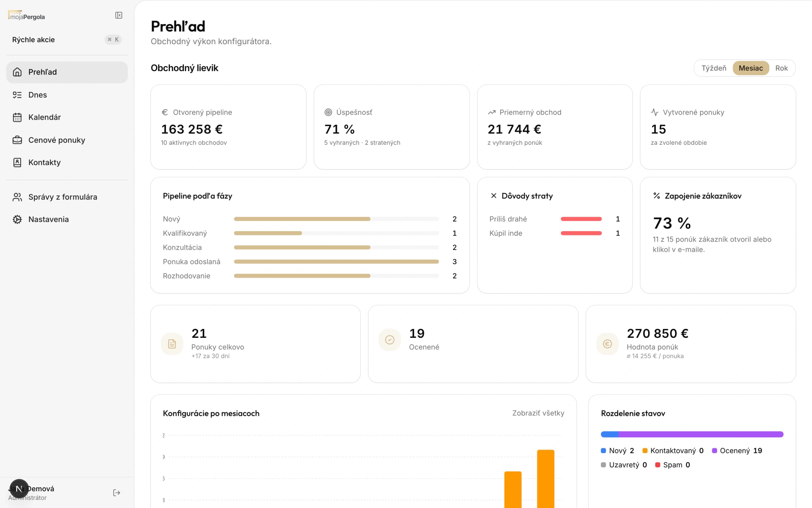Click the Kvalifikovaný phase row label
The width and height of the screenshot is (812, 508).
tap(185, 233)
